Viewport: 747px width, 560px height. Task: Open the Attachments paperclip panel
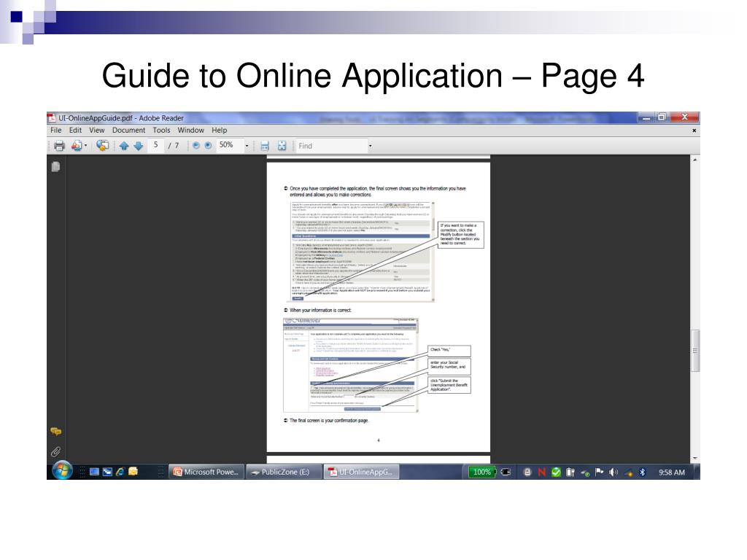(55, 451)
